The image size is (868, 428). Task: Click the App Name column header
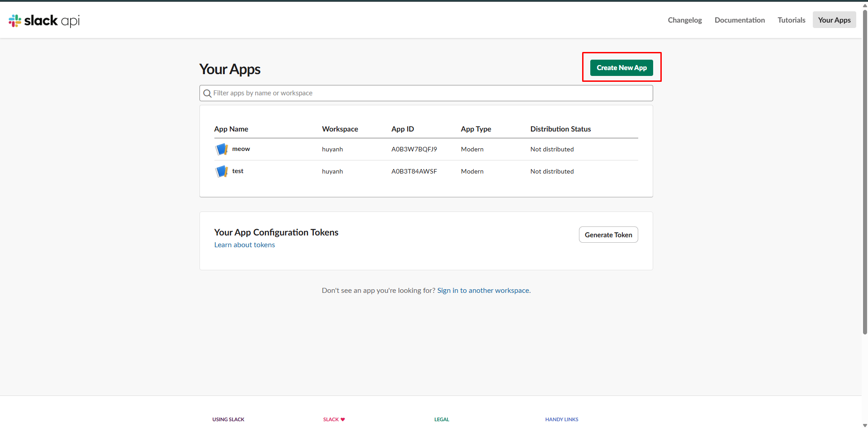(x=231, y=129)
